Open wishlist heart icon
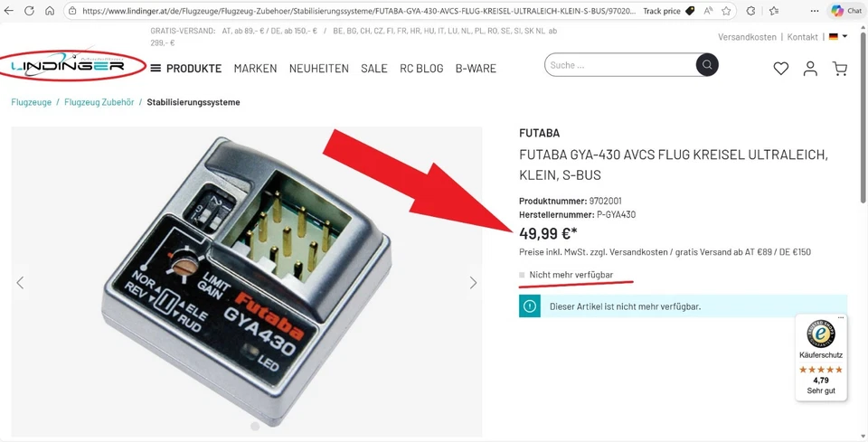 (x=780, y=69)
